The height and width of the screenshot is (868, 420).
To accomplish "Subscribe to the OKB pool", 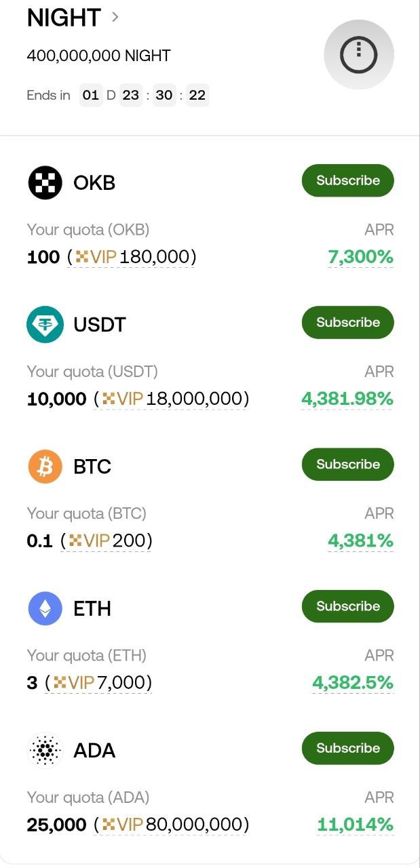I will (x=347, y=180).
